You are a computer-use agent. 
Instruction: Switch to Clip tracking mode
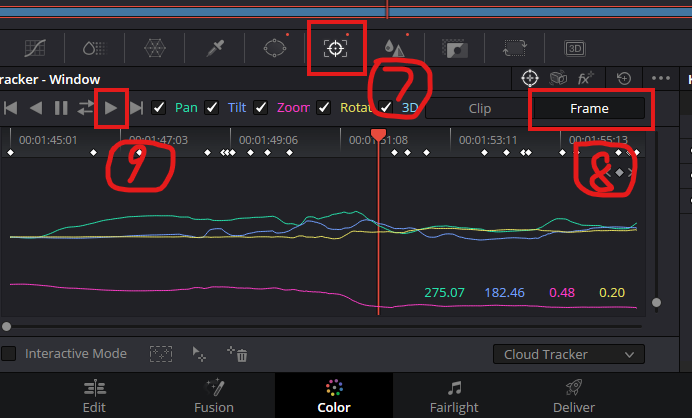point(480,109)
